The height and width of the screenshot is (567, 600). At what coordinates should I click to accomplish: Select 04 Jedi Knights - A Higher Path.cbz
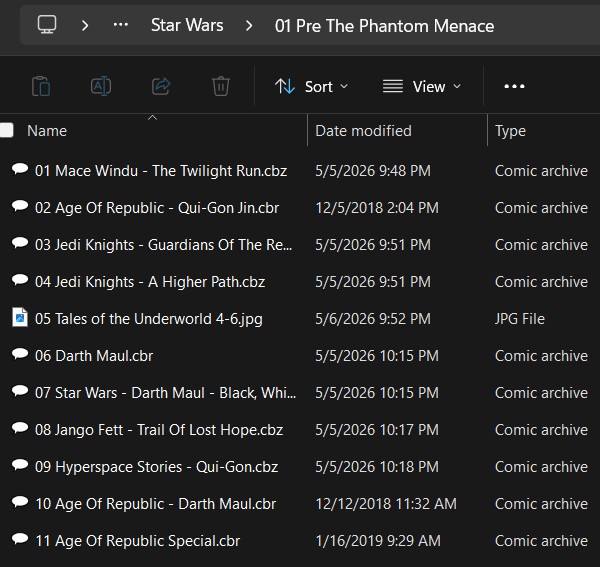(150, 282)
